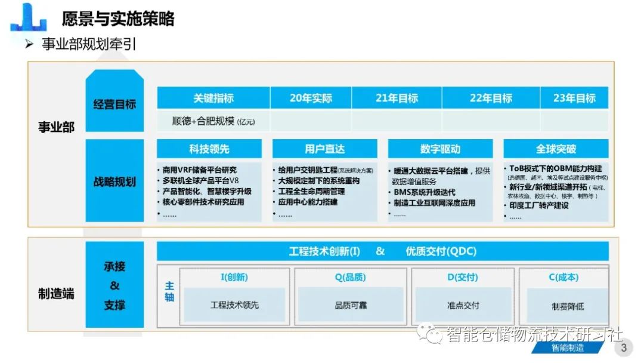Click the 全球突破 strategy header
This screenshot has height=363, width=644.
pyautogui.click(x=556, y=149)
